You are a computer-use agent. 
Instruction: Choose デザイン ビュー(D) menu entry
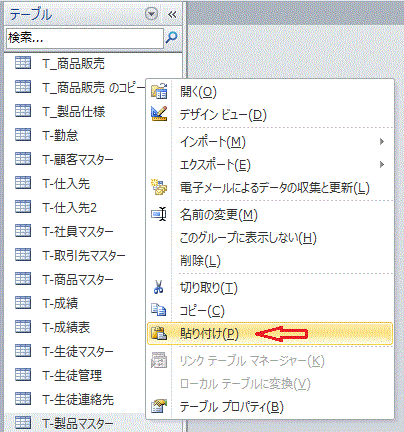point(270,114)
